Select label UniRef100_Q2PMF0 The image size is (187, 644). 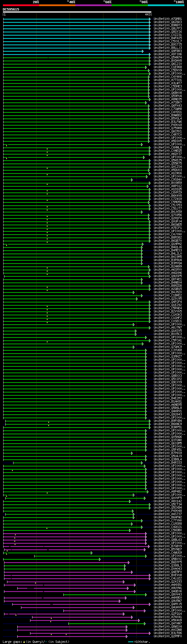click(x=168, y=636)
